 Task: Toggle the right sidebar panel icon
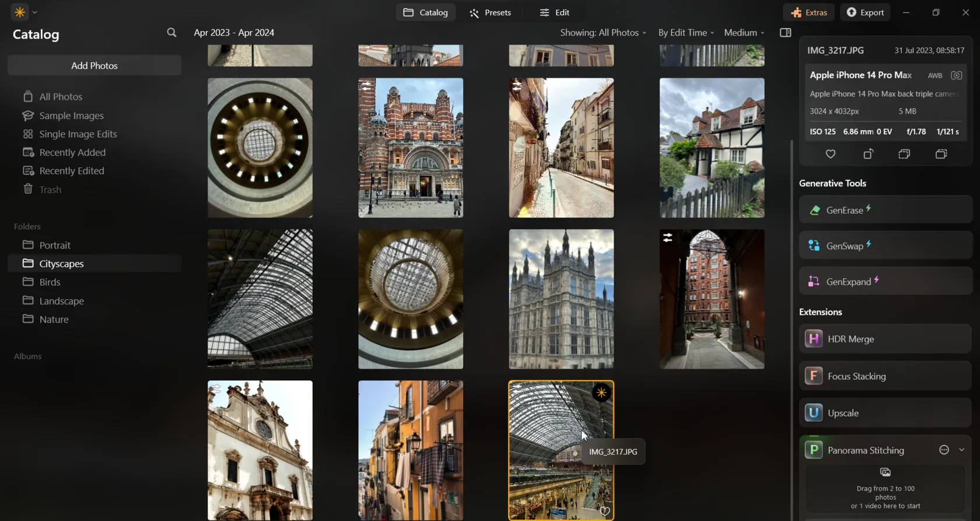tap(785, 33)
